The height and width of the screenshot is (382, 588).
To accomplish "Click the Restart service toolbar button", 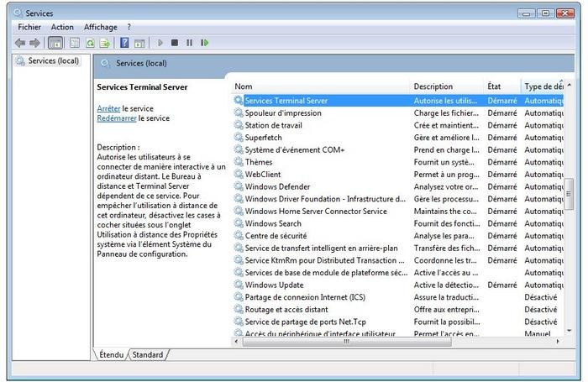I will coord(204,43).
